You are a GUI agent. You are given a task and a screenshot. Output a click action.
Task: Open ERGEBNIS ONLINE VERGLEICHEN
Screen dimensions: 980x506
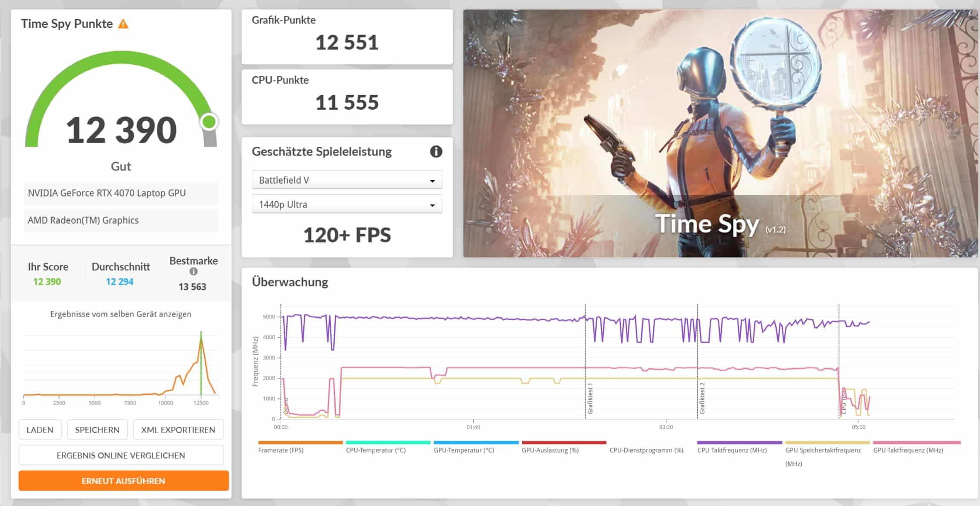click(121, 455)
